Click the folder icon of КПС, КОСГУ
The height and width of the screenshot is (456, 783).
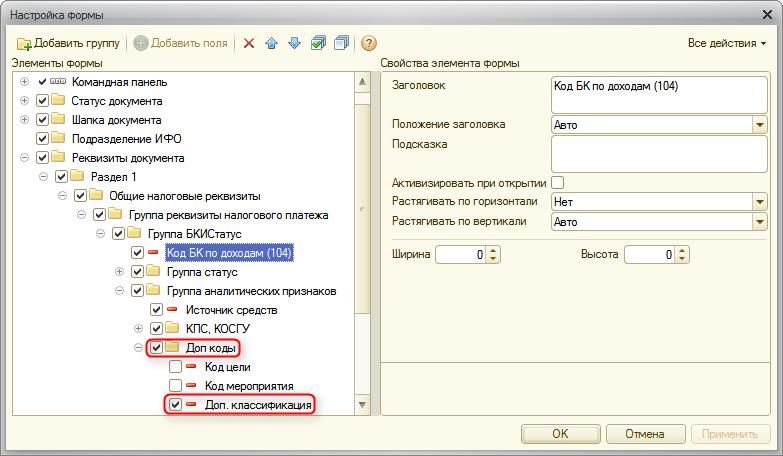click(x=172, y=328)
